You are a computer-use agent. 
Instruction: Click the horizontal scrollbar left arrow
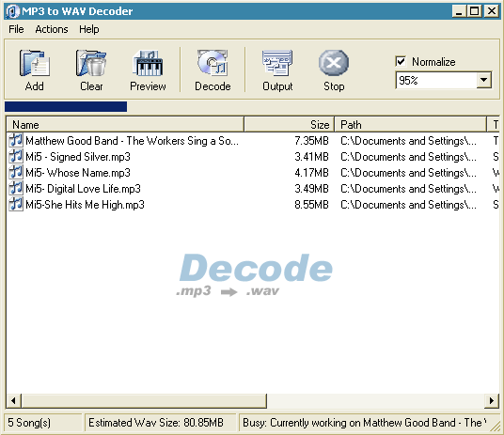(x=13, y=400)
